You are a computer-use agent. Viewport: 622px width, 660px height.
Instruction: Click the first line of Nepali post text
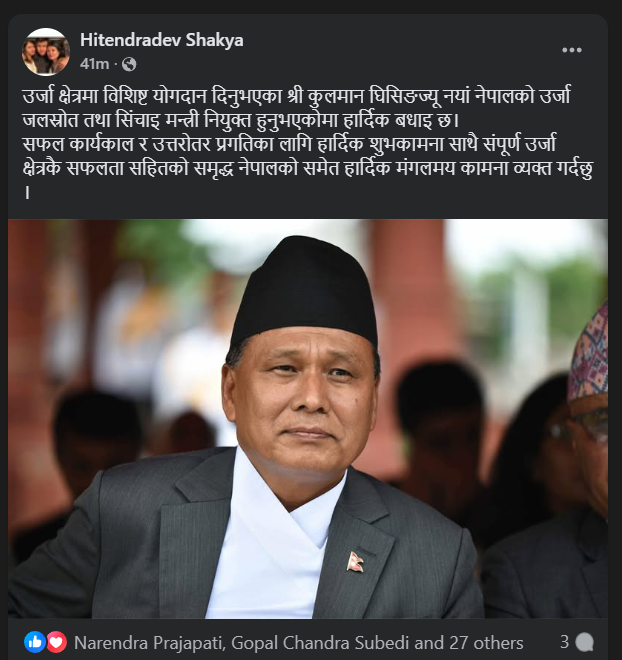[x=296, y=96]
